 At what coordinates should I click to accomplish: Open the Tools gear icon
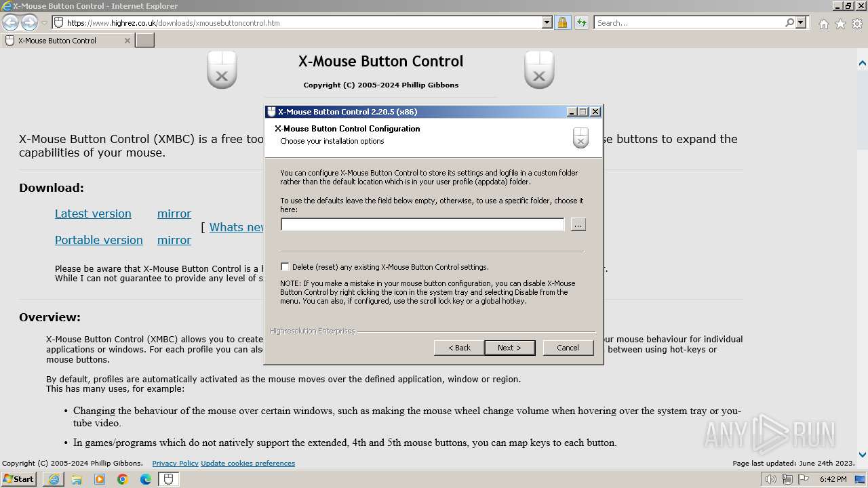click(x=857, y=24)
